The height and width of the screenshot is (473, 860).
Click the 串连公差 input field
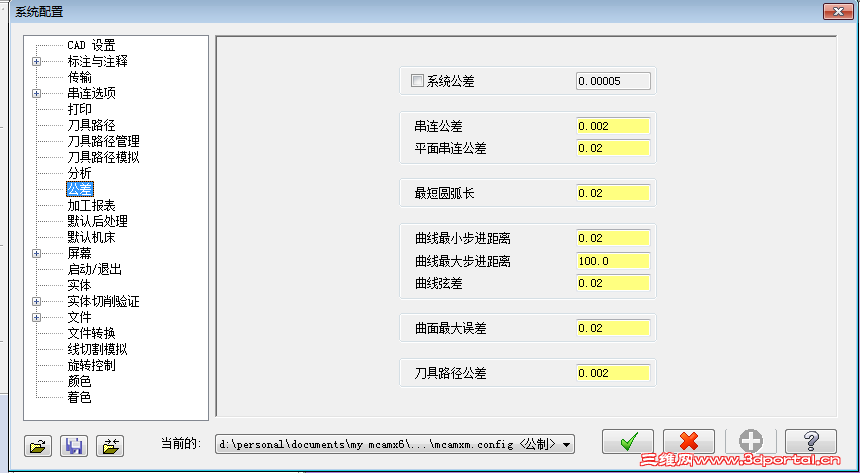pyautogui.click(x=613, y=126)
